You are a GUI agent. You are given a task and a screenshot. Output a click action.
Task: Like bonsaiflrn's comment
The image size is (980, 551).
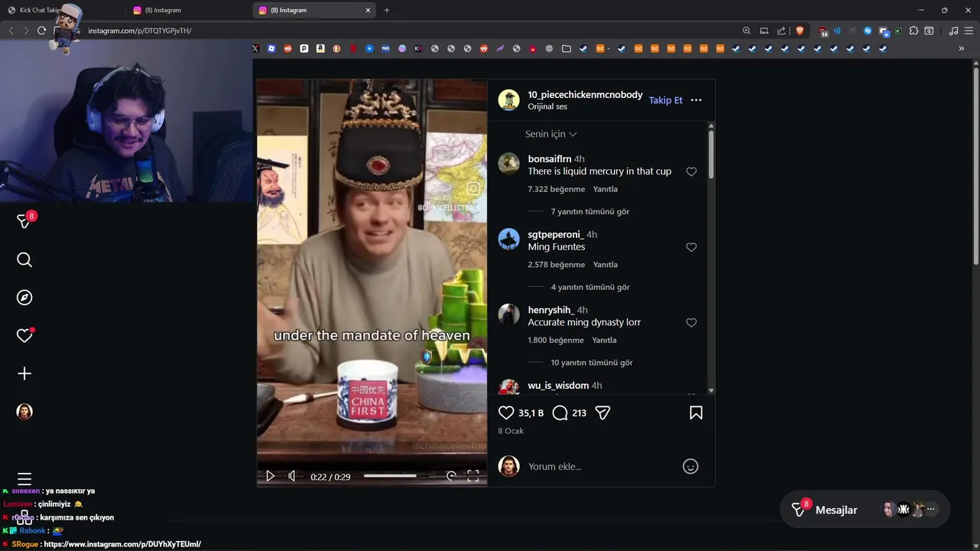coord(691,172)
